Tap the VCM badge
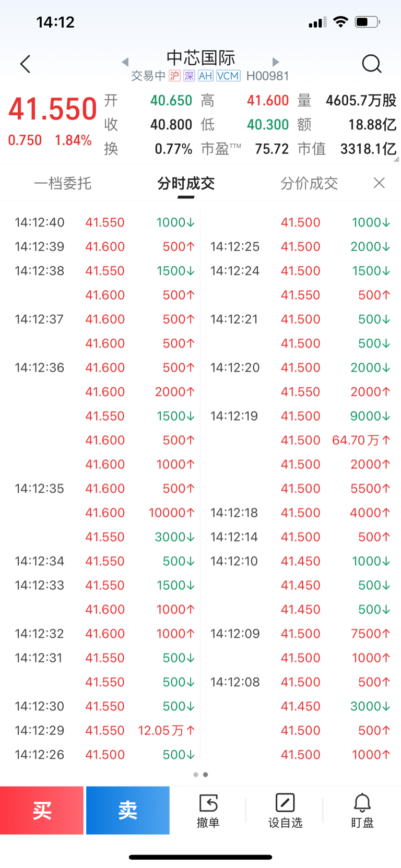401x868 pixels. [228, 76]
